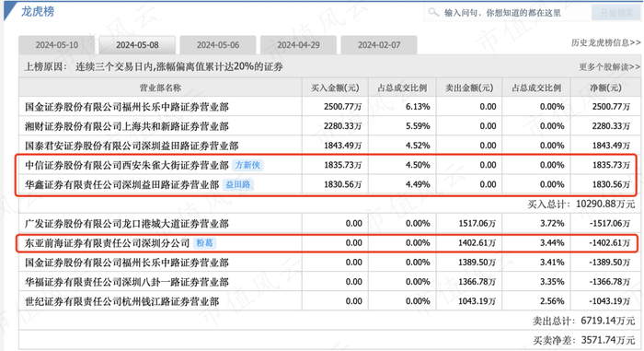644x351 pixels.
Task: Select 中信证券西安朱雀大街证券营业部 name
Action: 127,165
